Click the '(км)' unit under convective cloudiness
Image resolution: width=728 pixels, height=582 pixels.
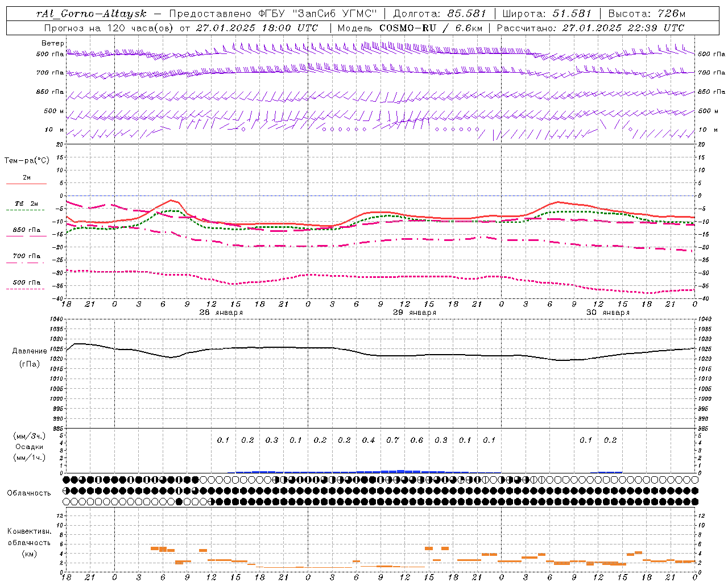(x=29, y=554)
